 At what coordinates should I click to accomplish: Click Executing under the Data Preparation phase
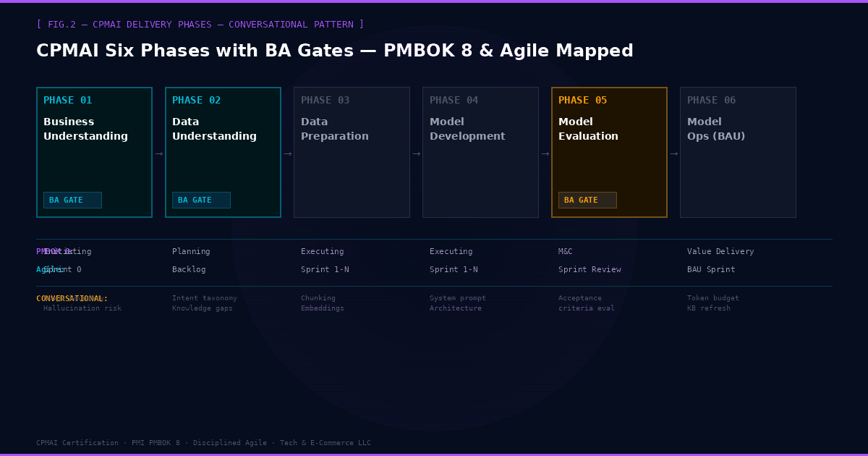coord(323,252)
